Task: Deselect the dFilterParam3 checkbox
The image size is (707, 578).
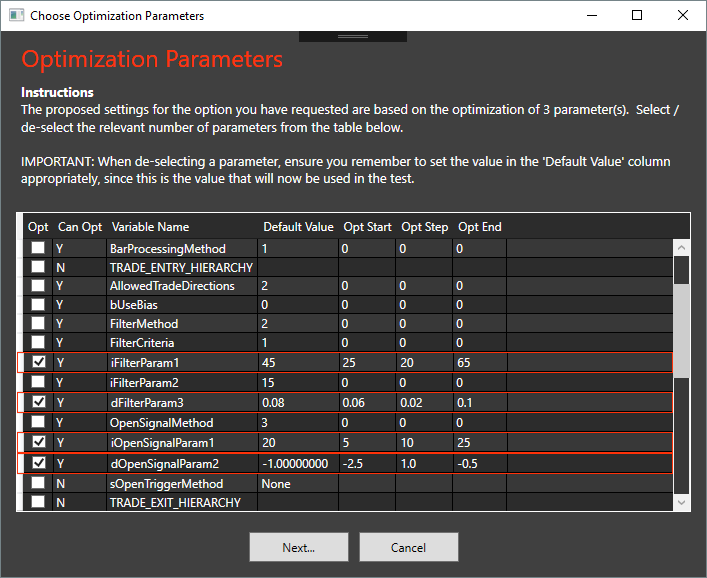Action: pos(39,401)
